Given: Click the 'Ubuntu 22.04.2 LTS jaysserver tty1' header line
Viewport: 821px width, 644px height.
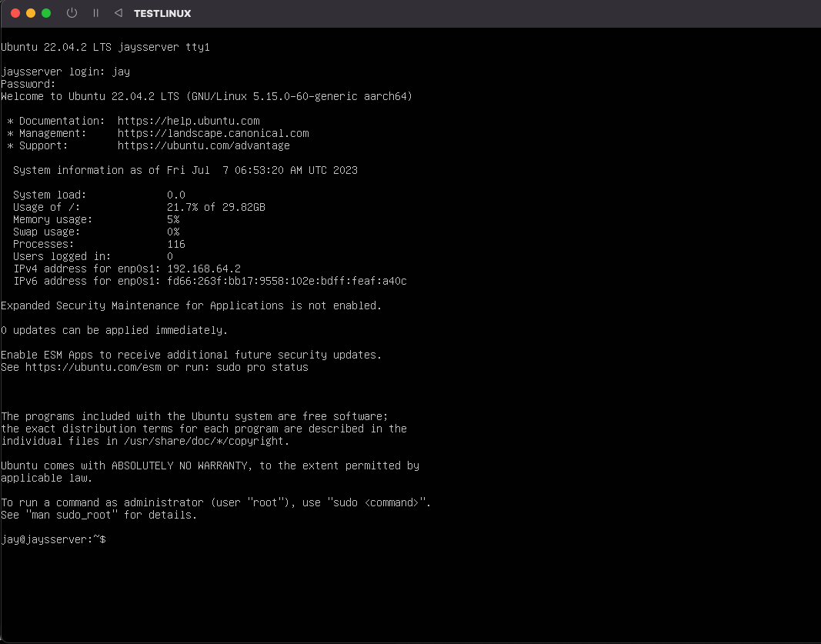Looking at the screenshot, I should pos(105,47).
